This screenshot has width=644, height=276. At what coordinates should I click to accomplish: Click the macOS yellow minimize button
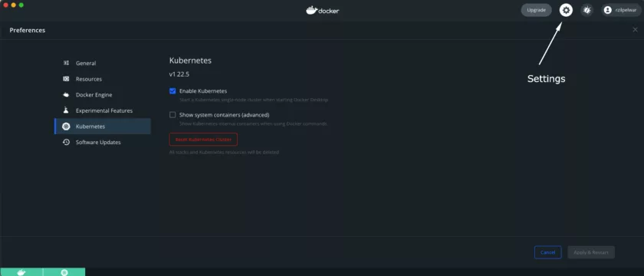click(x=14, y=5)
